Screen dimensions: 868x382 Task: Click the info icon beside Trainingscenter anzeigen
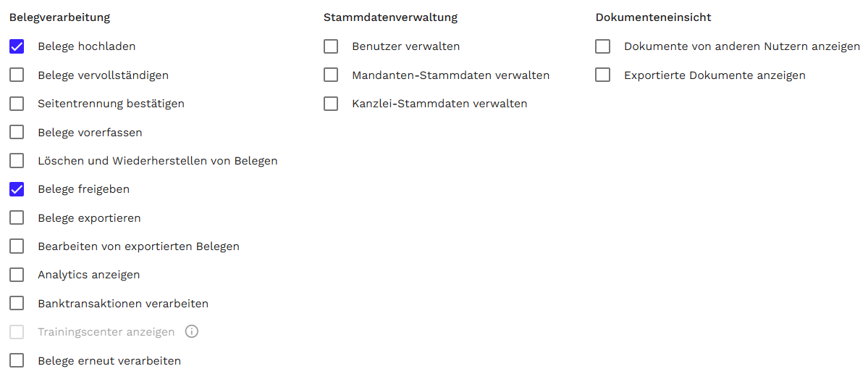coord(192,332)
